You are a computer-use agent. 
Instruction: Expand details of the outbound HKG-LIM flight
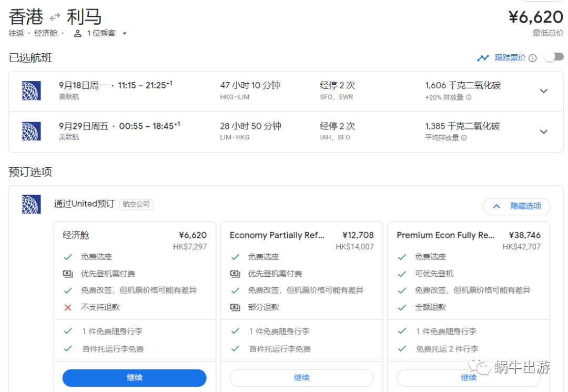pyautogui.click(x=545, y=91)
